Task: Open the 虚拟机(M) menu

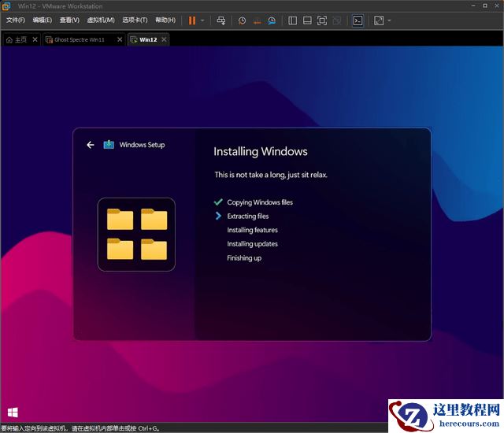Action: pos(101,20)
